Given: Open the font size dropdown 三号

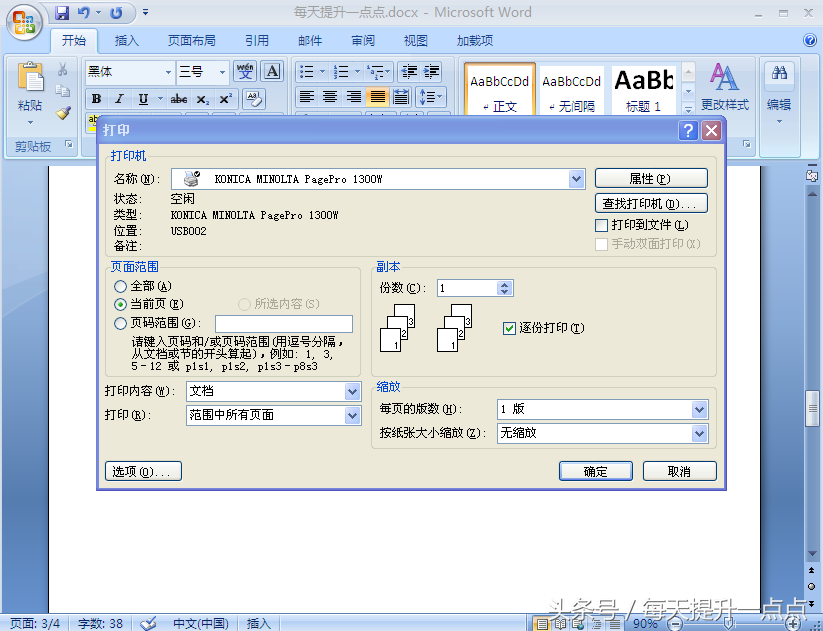Looking at the screenshot, I should (x=222, y=72).
